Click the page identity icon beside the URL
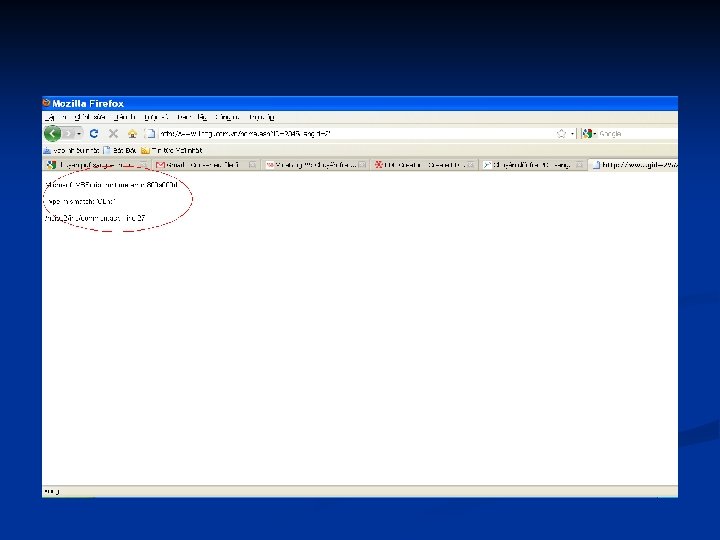Viewport: 720px width, 540px height. 150,134
